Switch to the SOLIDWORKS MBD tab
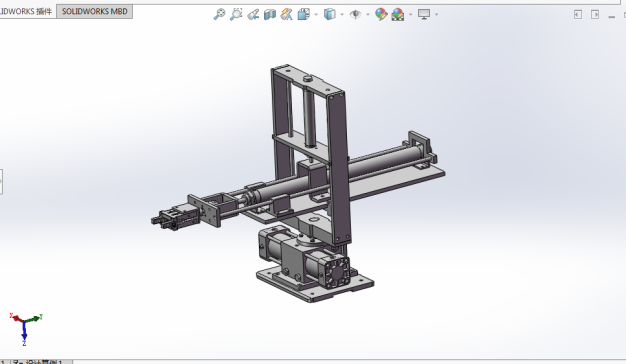 (x=95, y=11)
